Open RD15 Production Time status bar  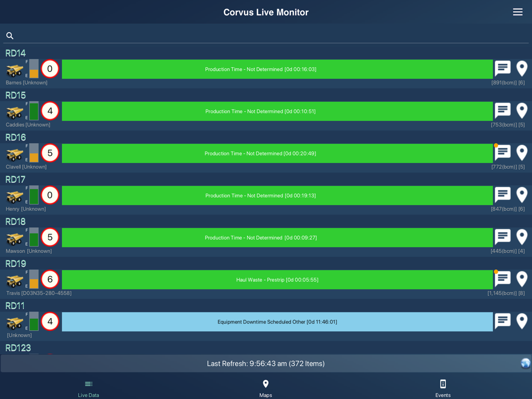click(277, 111)
